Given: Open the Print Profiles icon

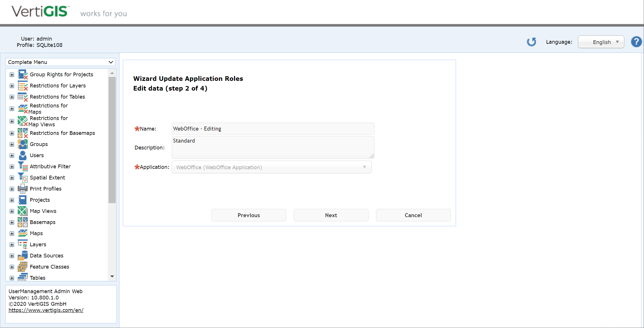Looking at the screenshot, I should (x=23, y=189).
